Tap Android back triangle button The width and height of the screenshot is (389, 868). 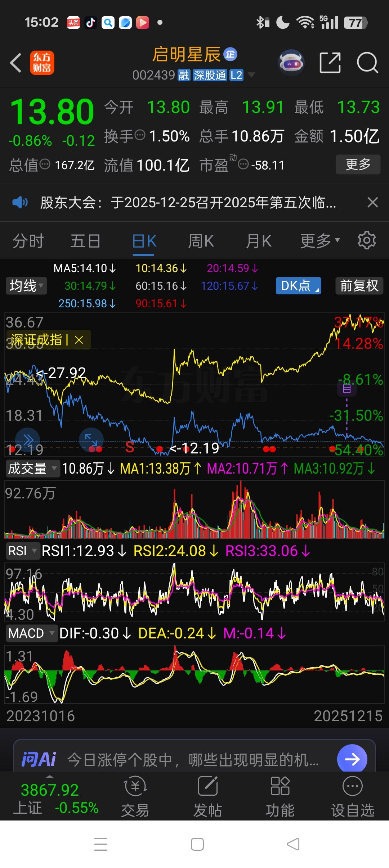[x=293, y=844]
